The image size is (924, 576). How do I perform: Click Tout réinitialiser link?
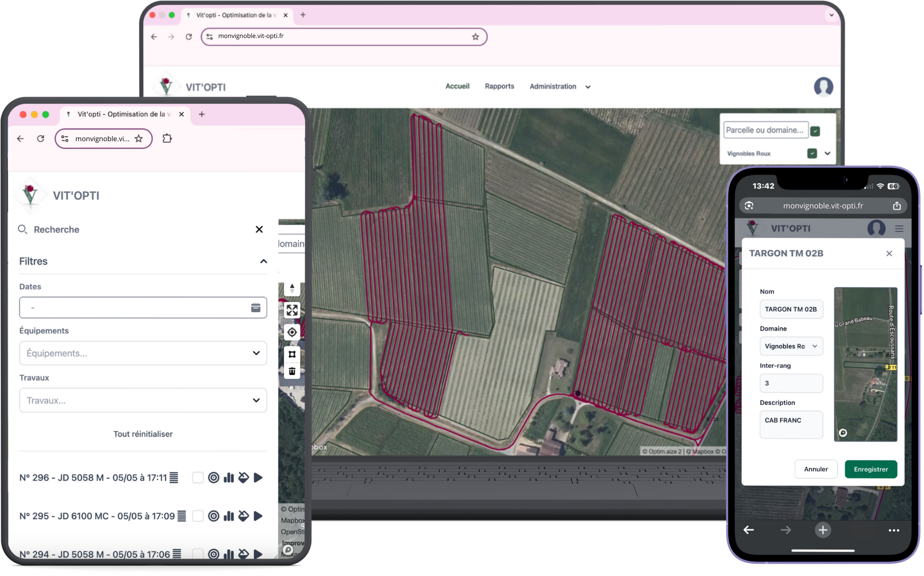[x=143, y=434]
